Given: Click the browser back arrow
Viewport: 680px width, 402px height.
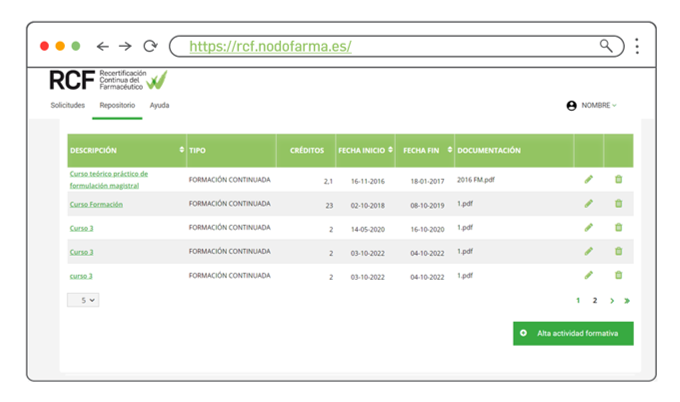Looking at the screenshot, I should tap(102, 46).
